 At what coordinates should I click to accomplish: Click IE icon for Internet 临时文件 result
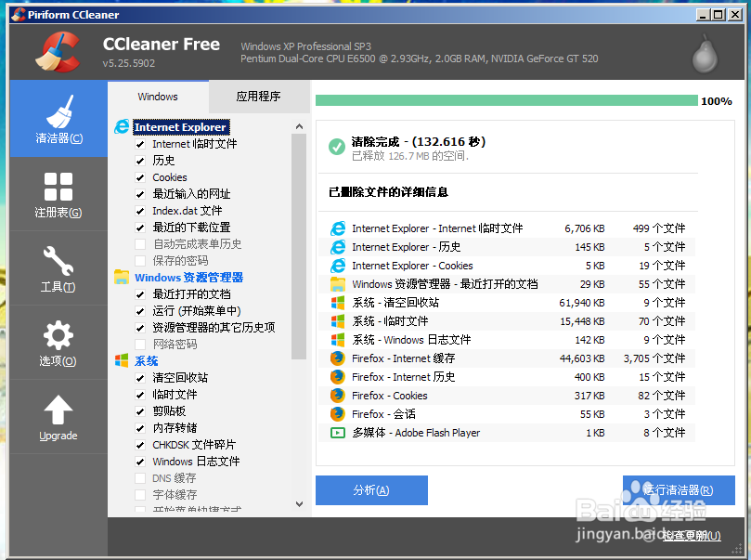[x=338, y=228]
